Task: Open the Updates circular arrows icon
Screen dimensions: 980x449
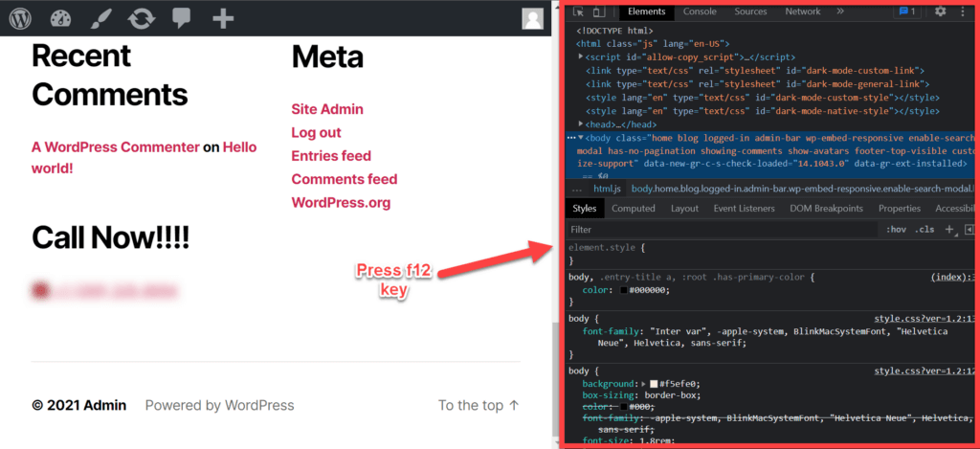Action: click(142, 18)
